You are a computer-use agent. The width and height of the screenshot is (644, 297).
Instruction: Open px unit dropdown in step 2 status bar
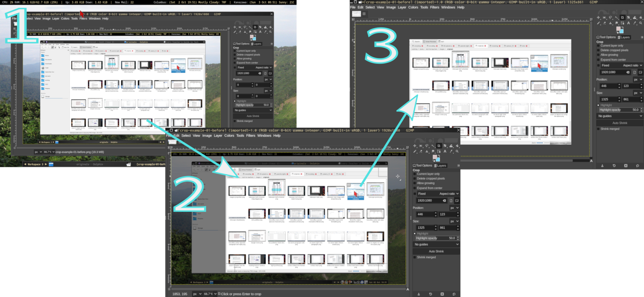[x=197, y=294]
